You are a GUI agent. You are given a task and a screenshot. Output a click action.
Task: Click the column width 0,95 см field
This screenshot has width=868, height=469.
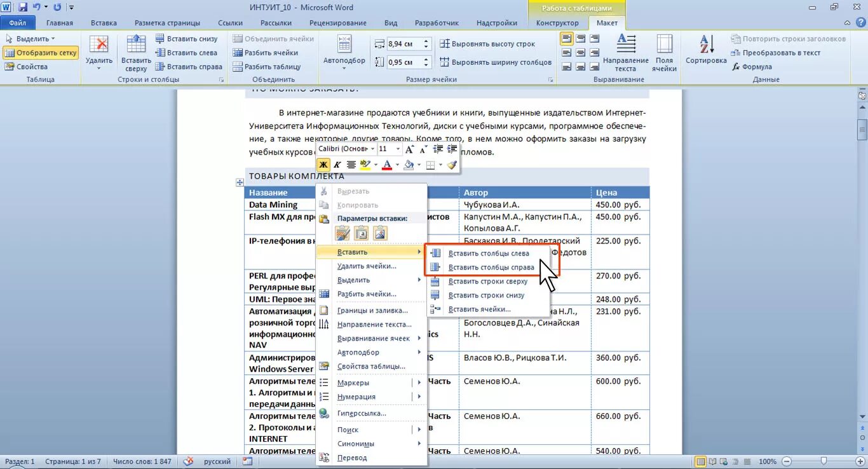click(x=403, y=62)
